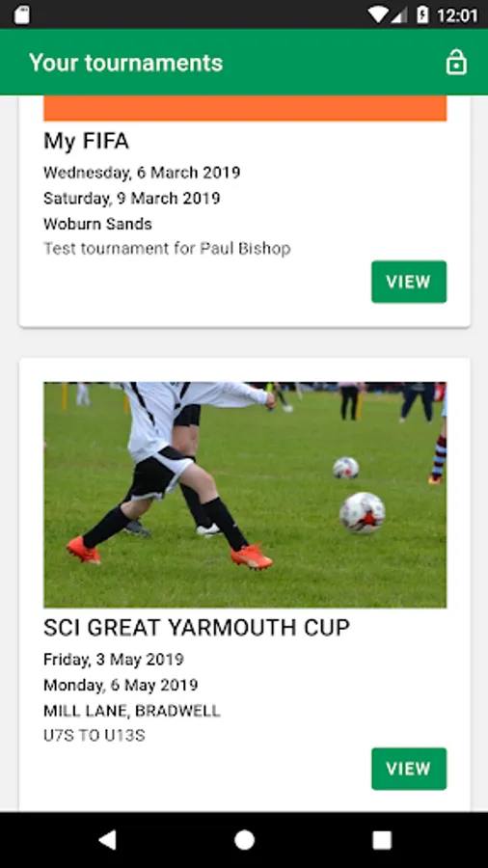Viewport: 488px width, 868px height.
Task: Select SCI GREAT YARMOUTH CUP title
Action: pyautogui.click(x=197, y=628)
